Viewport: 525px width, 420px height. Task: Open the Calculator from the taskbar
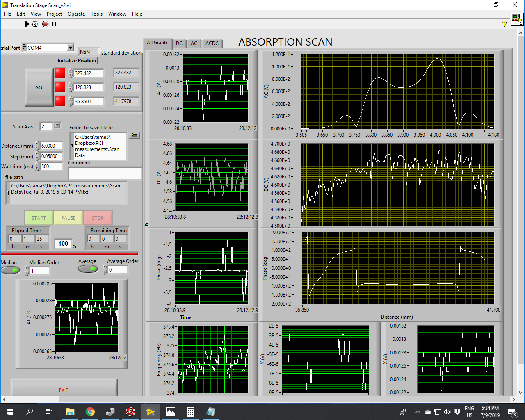(x=190, y=412)
